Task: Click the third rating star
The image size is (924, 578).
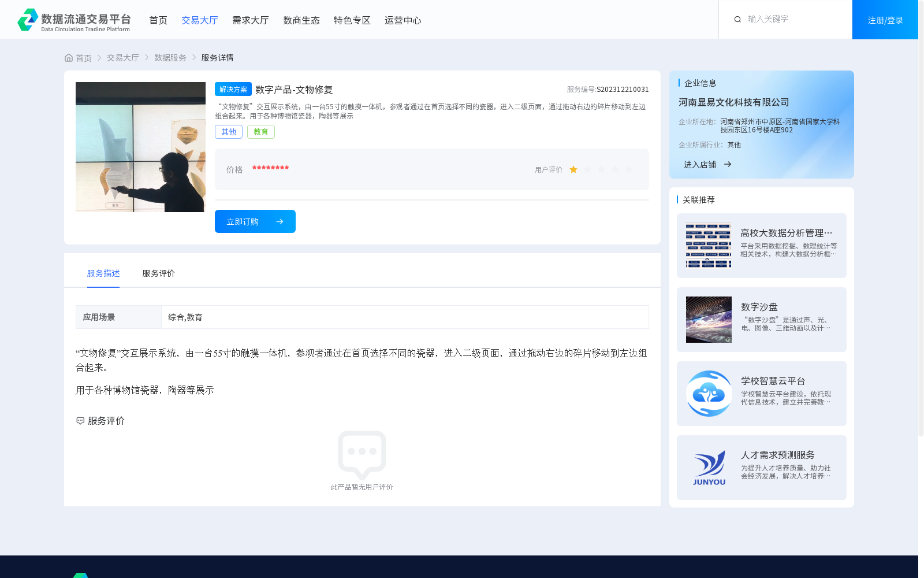Action: (x=601, y=169)
